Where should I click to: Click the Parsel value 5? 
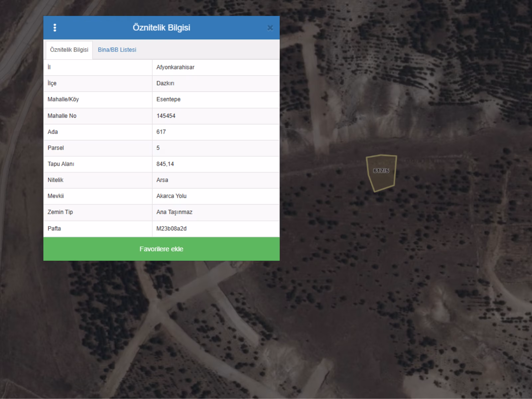click(x=158, y=148)
